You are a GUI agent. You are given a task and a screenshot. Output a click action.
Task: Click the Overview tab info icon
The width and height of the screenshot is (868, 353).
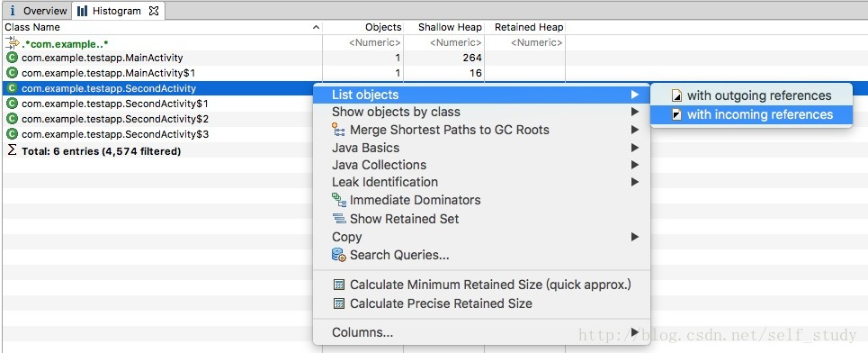click(13, 11)
